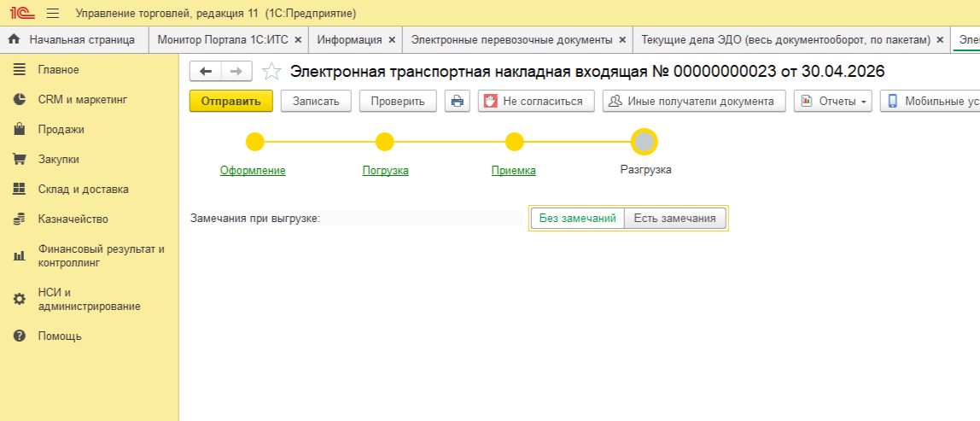Click the 1C application logo icon
The image size is (980, 421).
(21, 14)
